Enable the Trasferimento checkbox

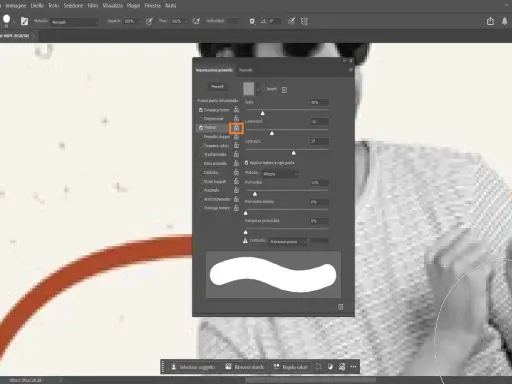point(201,155)
